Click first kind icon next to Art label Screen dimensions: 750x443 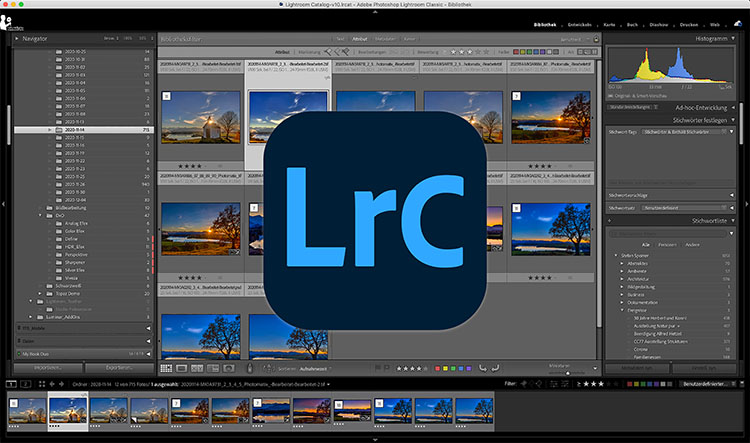pyautogui.click(x=580, y=52)
